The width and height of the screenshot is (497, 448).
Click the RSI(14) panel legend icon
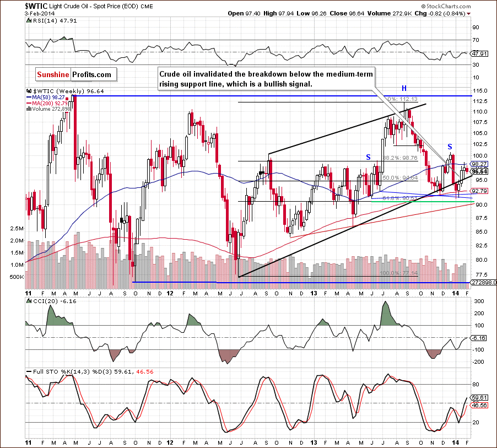click(29, 21)
